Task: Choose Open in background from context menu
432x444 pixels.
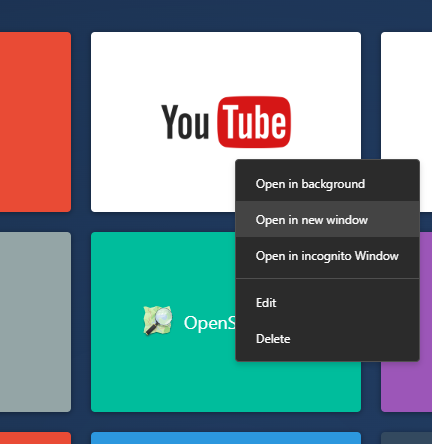Action: pos(327,184)
